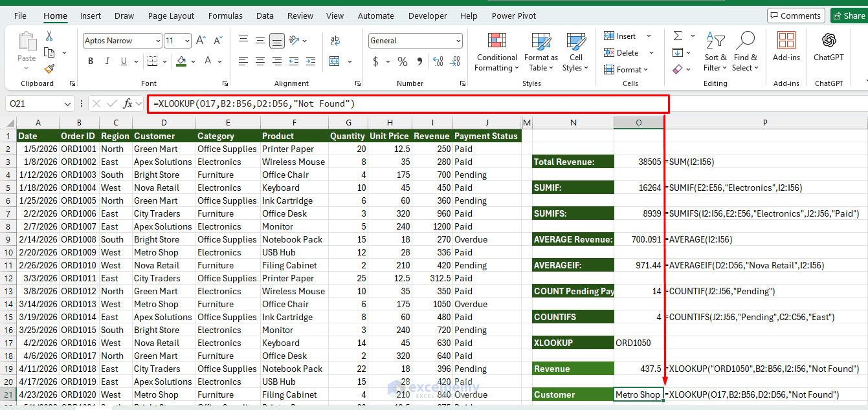Open Font dialog launcher
868x410 pixels.
click(225, 83)
